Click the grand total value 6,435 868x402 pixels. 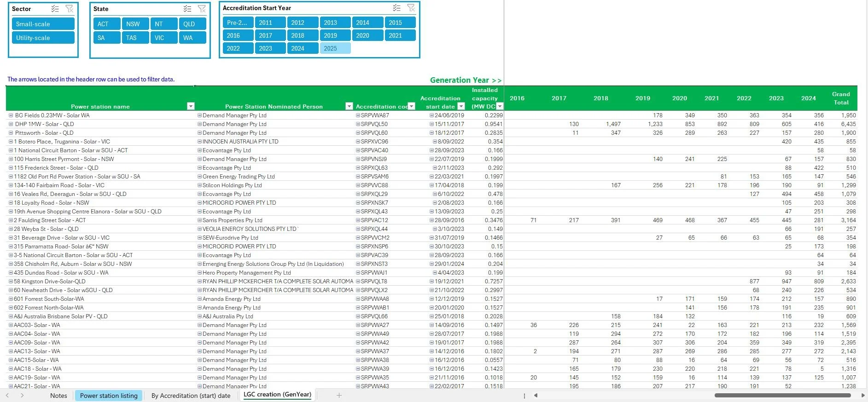848,124
